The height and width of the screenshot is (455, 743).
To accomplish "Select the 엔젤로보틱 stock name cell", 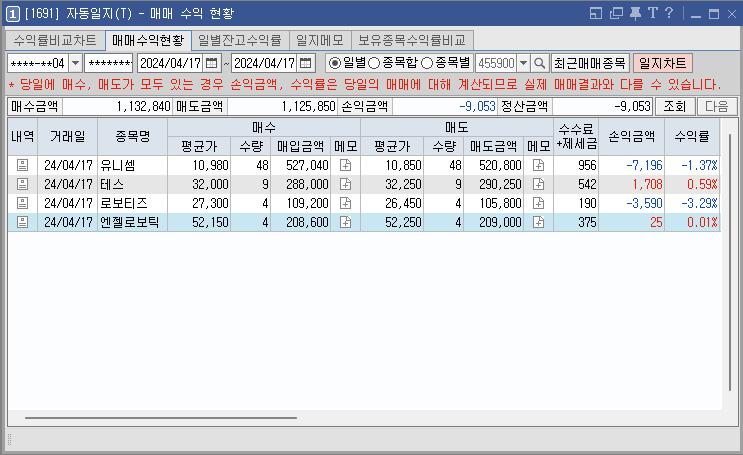I will pos(133,222).
